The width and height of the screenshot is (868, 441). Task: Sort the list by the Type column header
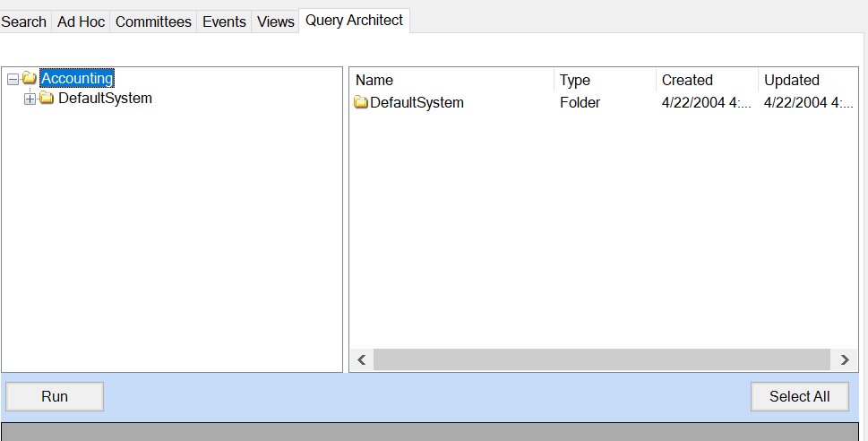tap(605, 80)
